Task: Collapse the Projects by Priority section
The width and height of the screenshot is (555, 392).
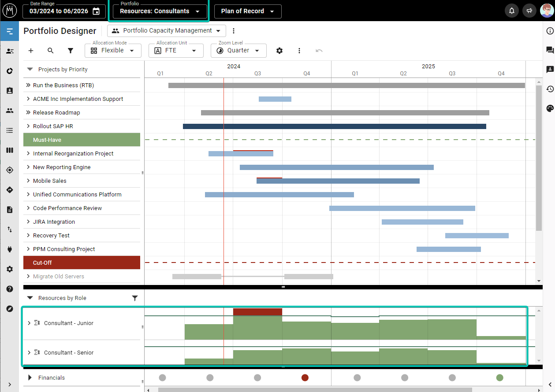Action: click(x=30, y=69)
